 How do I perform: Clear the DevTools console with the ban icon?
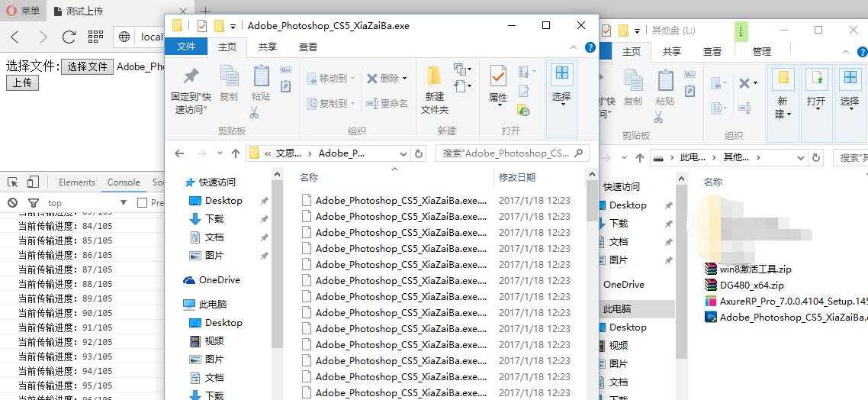pyautogui.click(x=12, y=203)
